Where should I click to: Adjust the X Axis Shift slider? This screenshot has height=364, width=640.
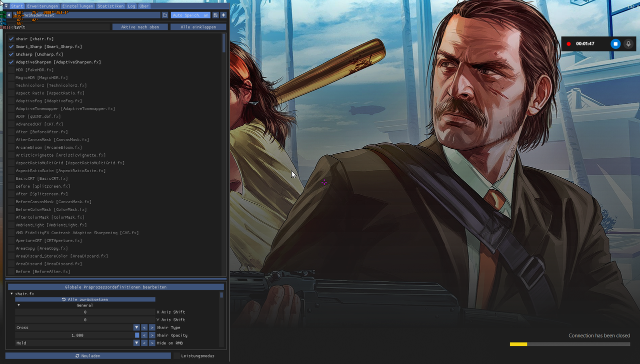pos(85,312)
